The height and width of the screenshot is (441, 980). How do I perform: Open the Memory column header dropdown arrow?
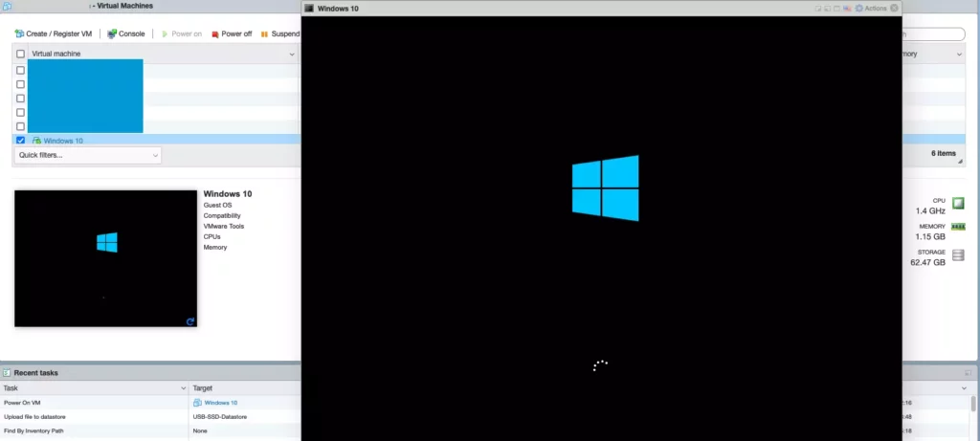tap(959, 55)
